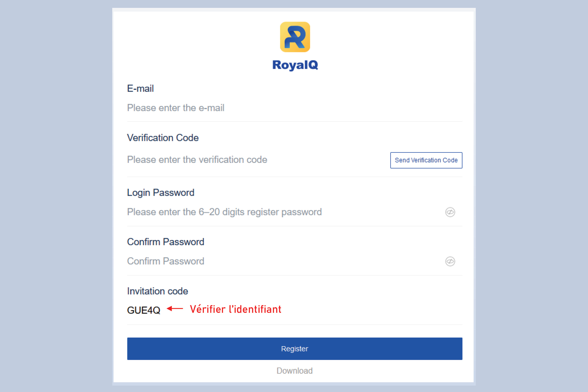Send the verification code

(426, 160)
